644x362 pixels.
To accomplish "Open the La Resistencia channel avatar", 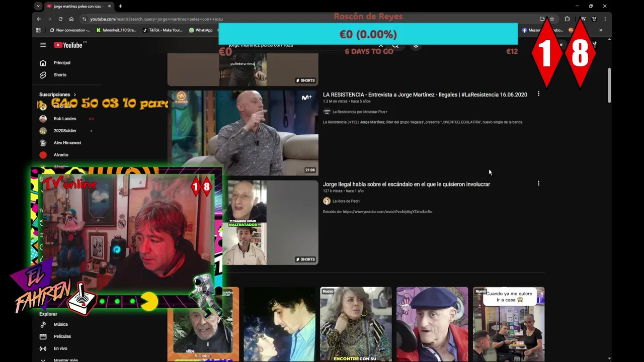I will pyautogui.click(x=327, y=112).
